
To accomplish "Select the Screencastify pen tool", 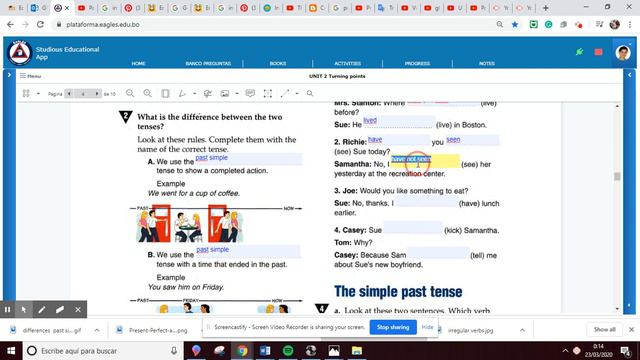I will (x=42, y=309).
